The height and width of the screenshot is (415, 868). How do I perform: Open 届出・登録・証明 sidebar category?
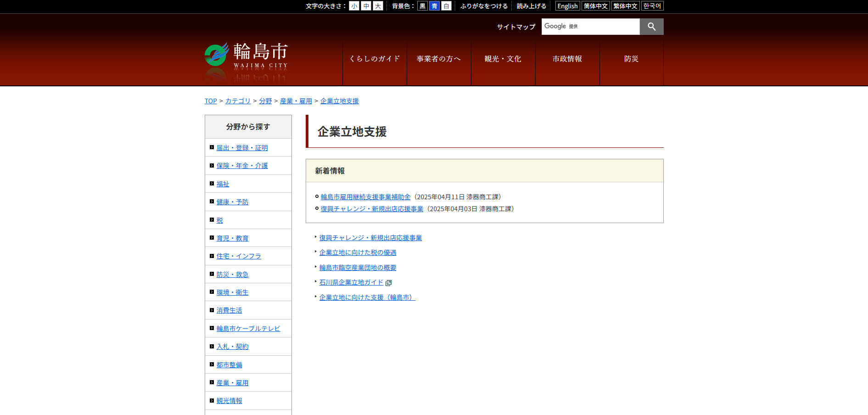(x=242, y=148)
